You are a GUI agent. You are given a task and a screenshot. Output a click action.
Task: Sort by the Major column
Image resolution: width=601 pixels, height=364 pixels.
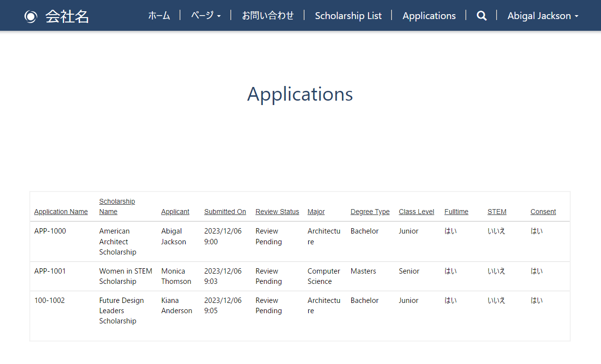click(x=316, y=211)
